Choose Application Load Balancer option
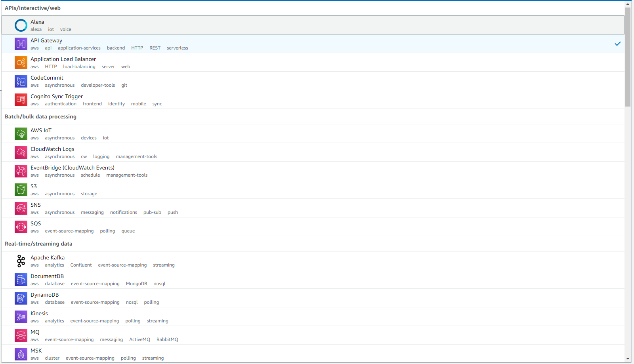This screenshot has height=364, width=634. [x=313, y=63]
